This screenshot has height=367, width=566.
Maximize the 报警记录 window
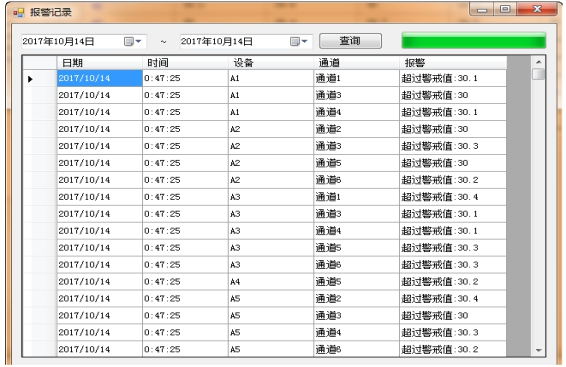click(x=505, y=9)
